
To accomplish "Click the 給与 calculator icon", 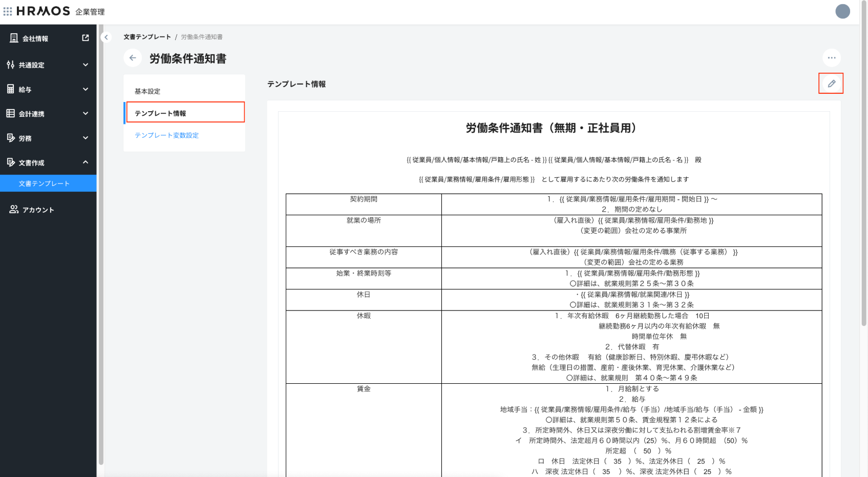I will click(x=11, y=89).
